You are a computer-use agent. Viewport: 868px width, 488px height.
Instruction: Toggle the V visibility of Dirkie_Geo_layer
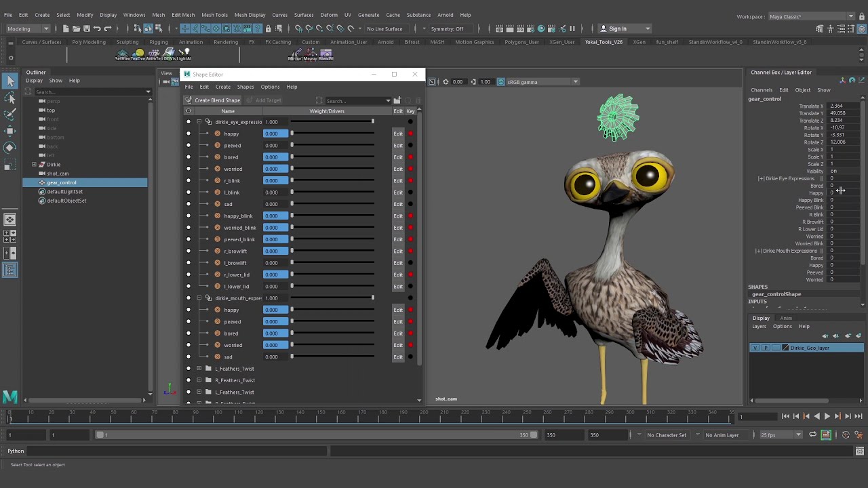755,348
